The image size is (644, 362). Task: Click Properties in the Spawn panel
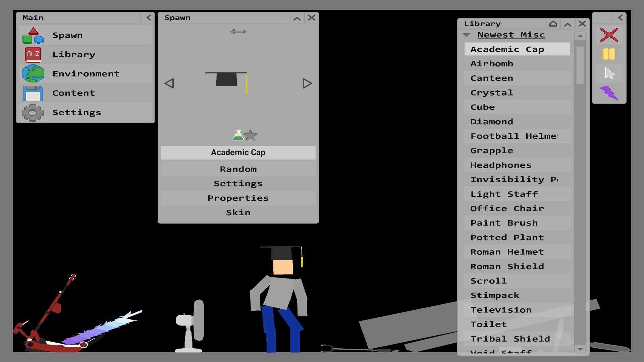238,197
